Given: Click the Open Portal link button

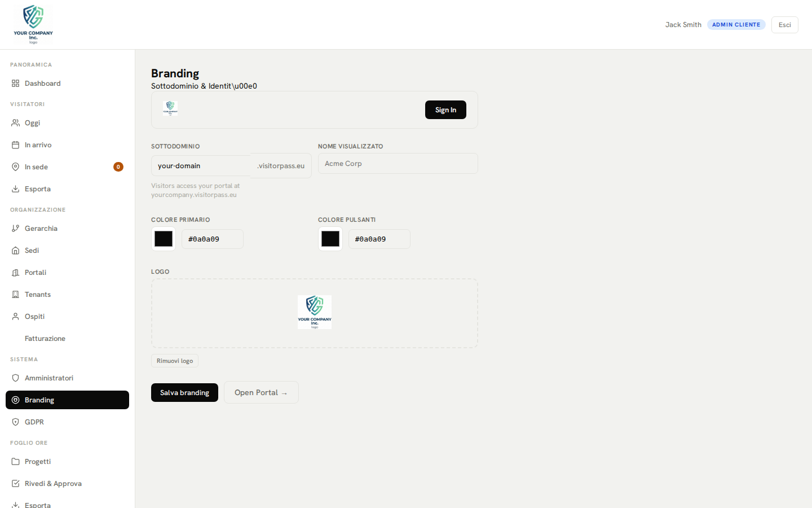Looking at the screenshot, I should point(261,392).
